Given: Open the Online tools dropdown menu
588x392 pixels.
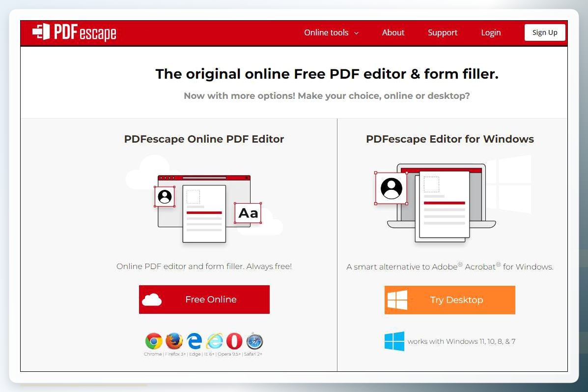Looking at the screenshot, I should tap(331, 32).
